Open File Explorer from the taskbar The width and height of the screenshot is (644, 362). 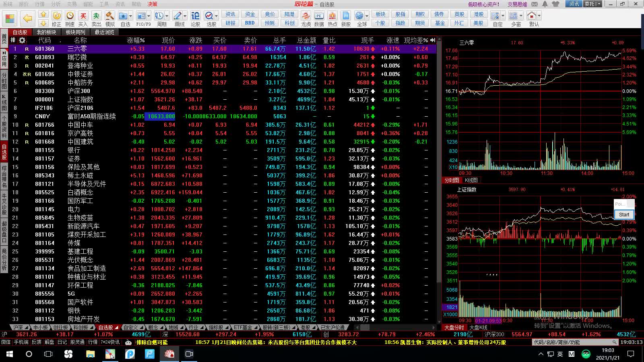pyautogui.click(x=90, y=354)
